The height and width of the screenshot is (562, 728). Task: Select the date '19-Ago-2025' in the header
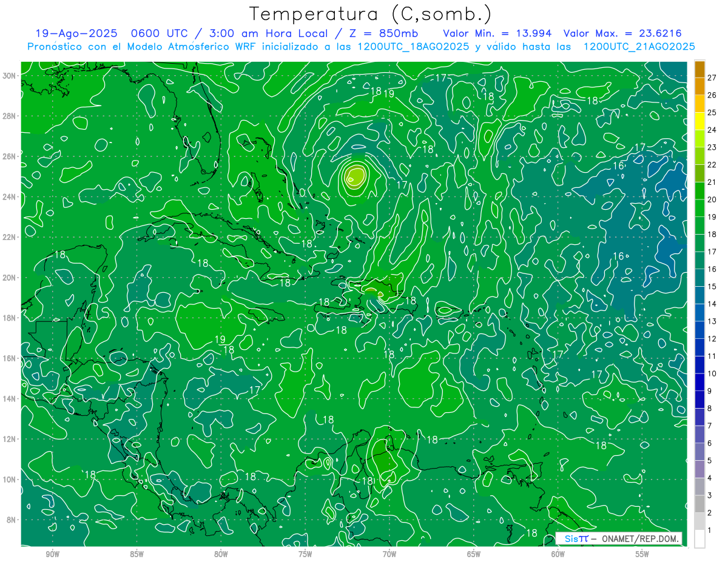tap(75, 34)
